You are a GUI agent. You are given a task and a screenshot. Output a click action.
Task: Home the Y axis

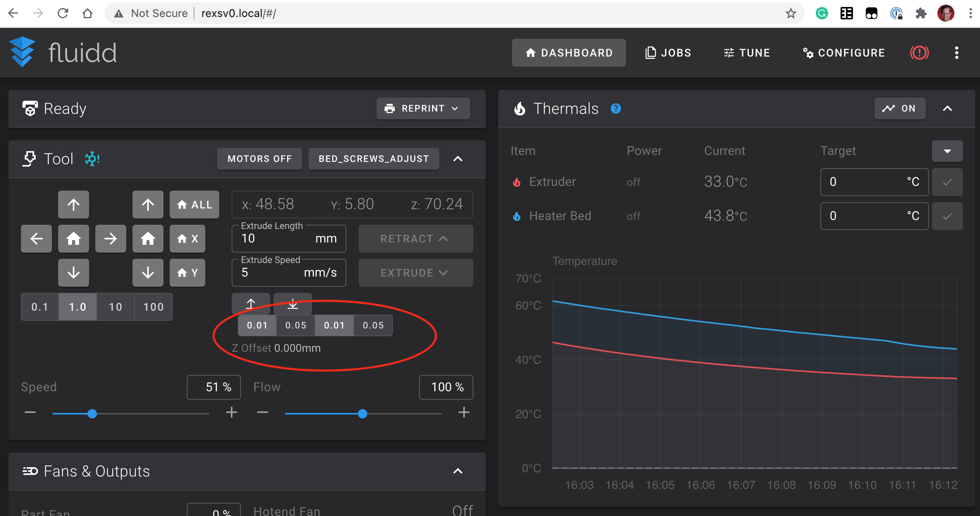pyautogui.click(x=187, y=273)
